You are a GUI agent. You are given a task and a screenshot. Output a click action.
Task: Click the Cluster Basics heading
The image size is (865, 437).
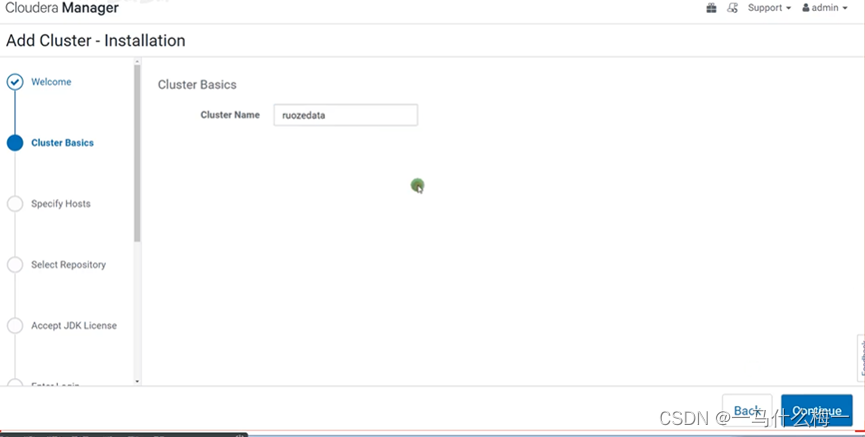[197, 84]
